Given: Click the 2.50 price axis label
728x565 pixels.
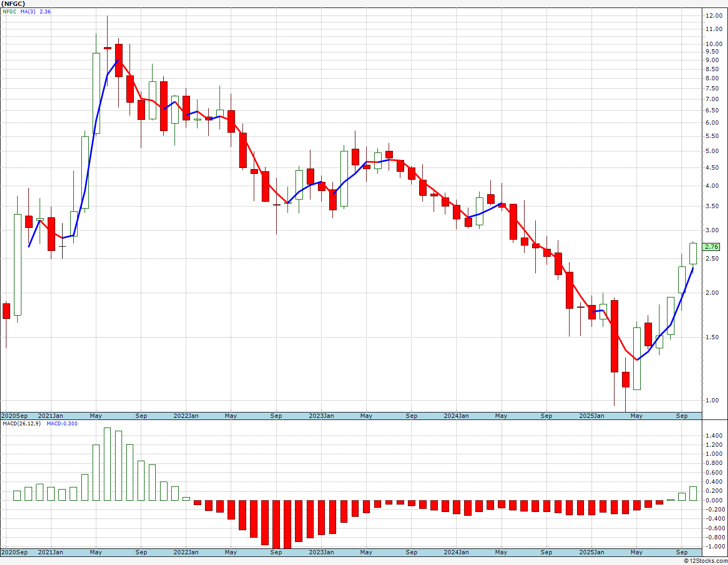Looking at the screenshot, I should click(x=712, y=258).
